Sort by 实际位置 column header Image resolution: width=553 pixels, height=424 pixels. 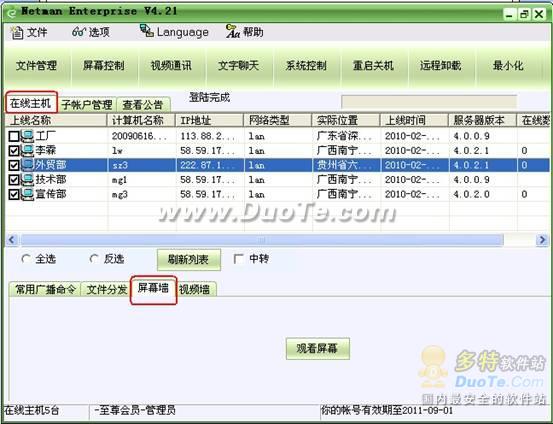tap(346, 120)
